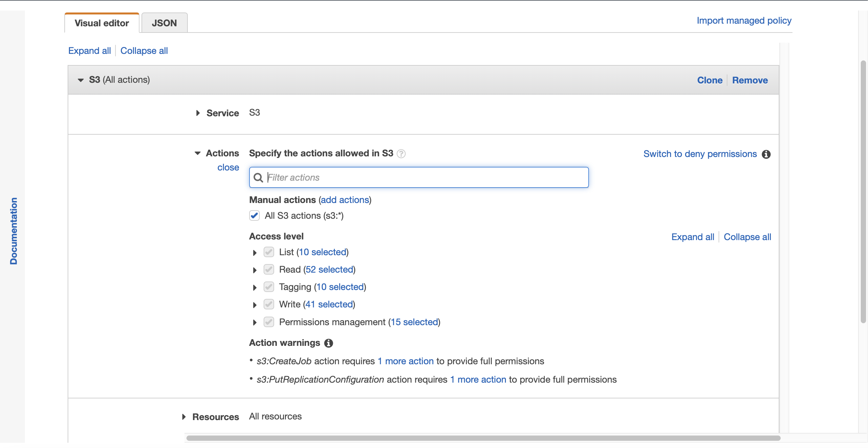Image resolution: width=868 pixels, height=448 pixels.
Task: Click the search magnifier icon in Filter actions
Action: coord(258,177)
